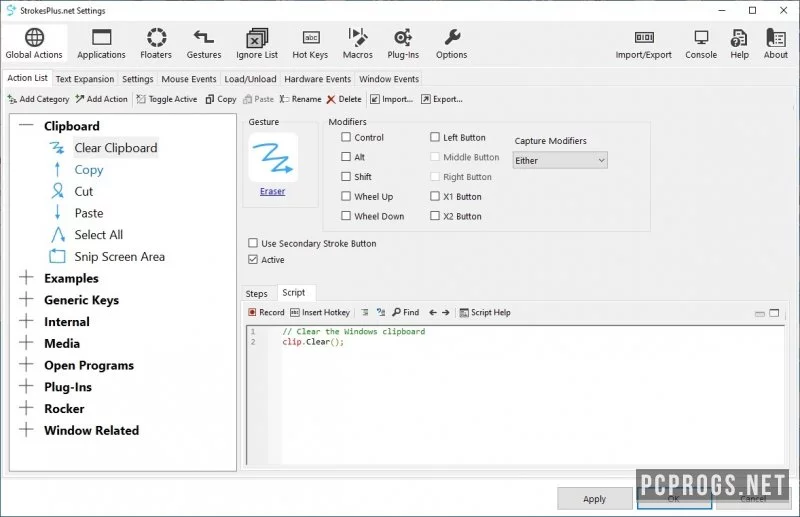
Task: Expand the Rocker category
Action: point(26,408)
